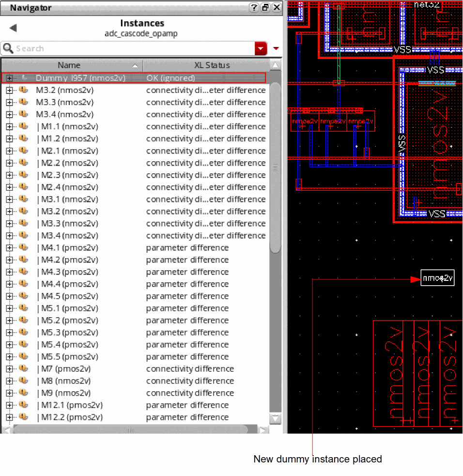The image size is (463, 476).
Task: Open the red search options dropdown
Action: (x=261, y=48)
